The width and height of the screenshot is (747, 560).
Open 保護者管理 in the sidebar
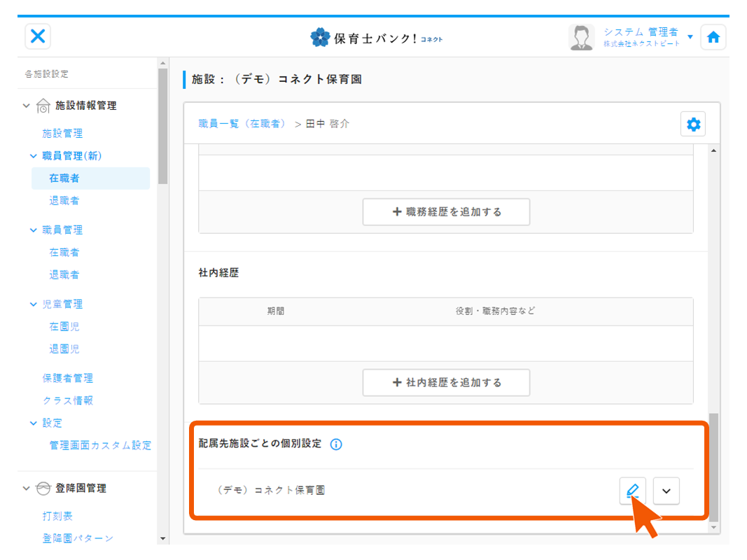click(x=68, y=379)
